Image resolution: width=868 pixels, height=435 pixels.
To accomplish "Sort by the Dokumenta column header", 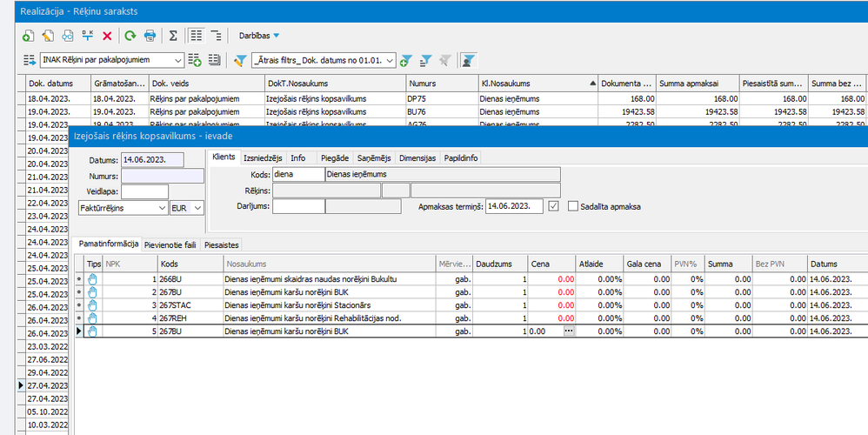I will pos(626,84).
